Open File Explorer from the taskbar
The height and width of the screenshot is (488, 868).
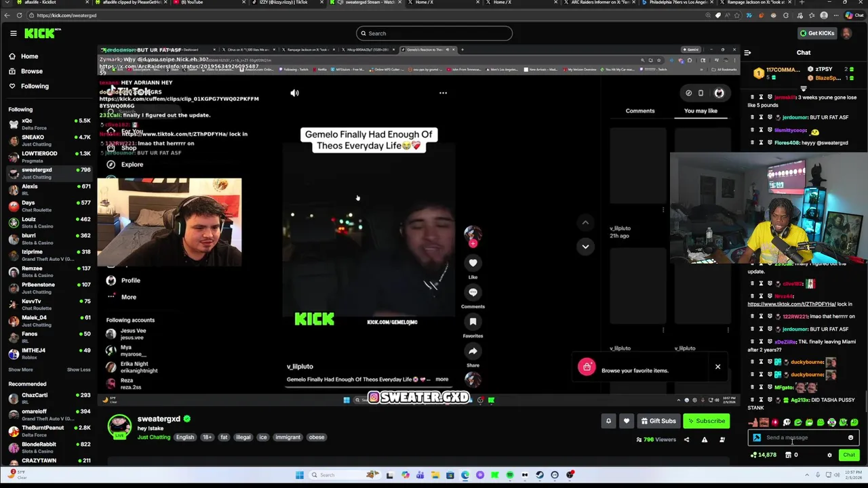click(x=435, y=475)
